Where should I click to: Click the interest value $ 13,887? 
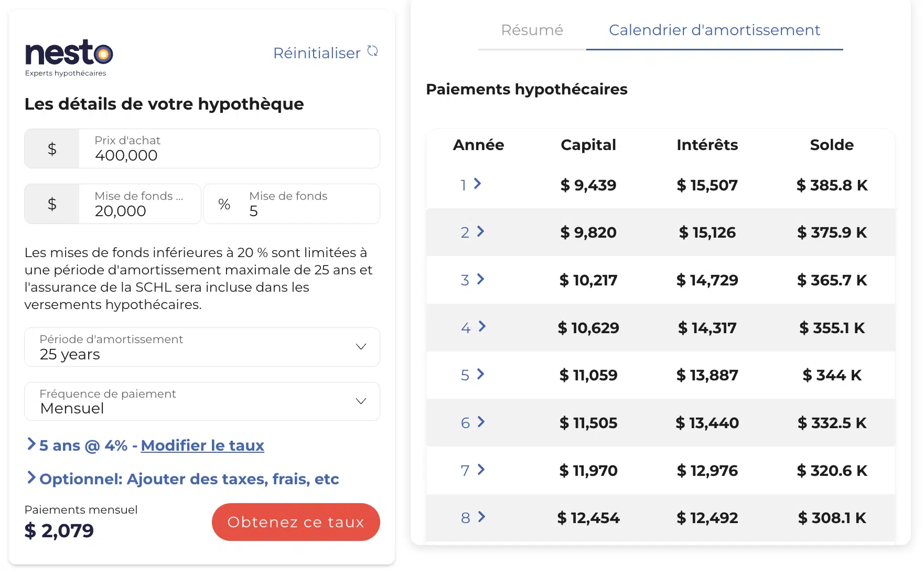707,375
